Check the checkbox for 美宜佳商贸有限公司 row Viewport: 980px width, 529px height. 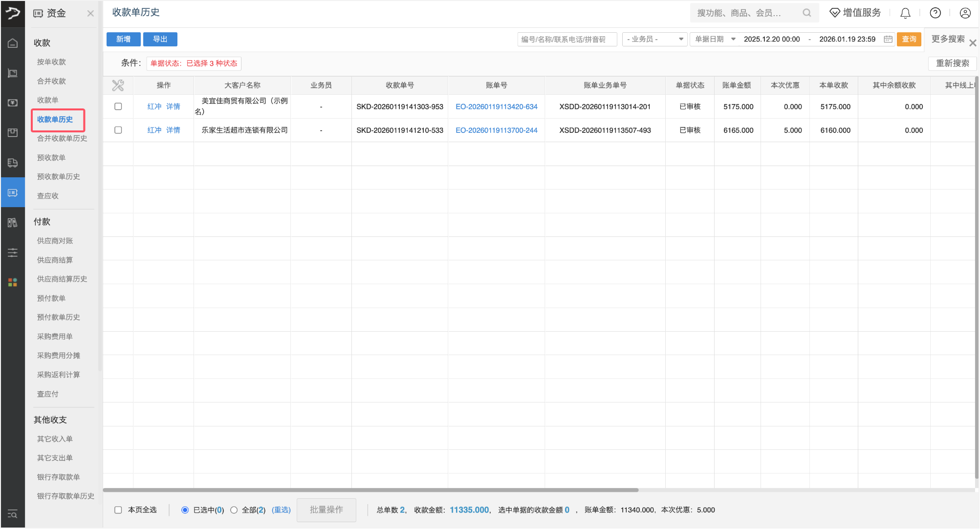pos(118,106)
